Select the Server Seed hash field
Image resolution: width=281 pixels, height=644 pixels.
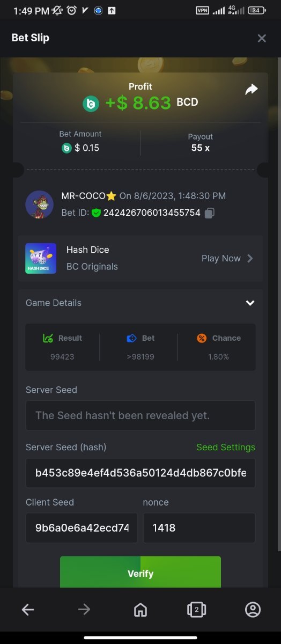pos(140,473)
